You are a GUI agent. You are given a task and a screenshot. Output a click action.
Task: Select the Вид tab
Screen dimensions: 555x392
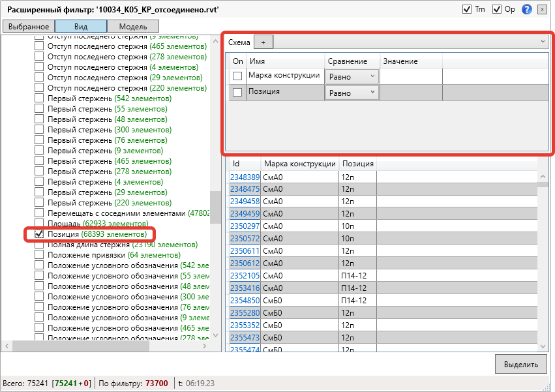click(80, 27)
